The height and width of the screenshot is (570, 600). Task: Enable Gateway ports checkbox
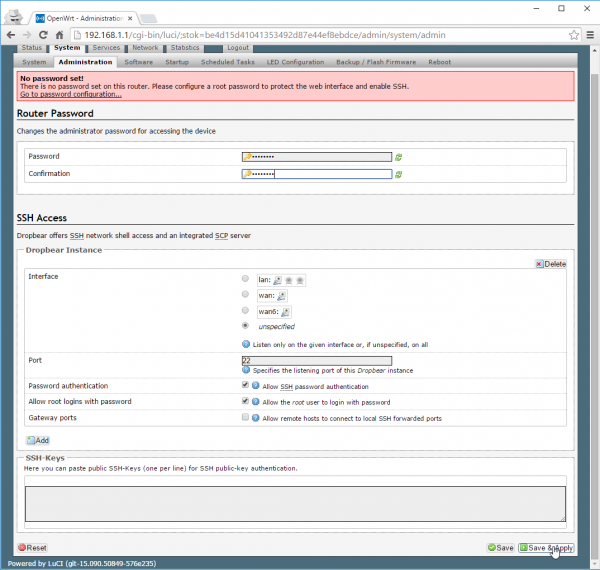(x=246, y=418)
